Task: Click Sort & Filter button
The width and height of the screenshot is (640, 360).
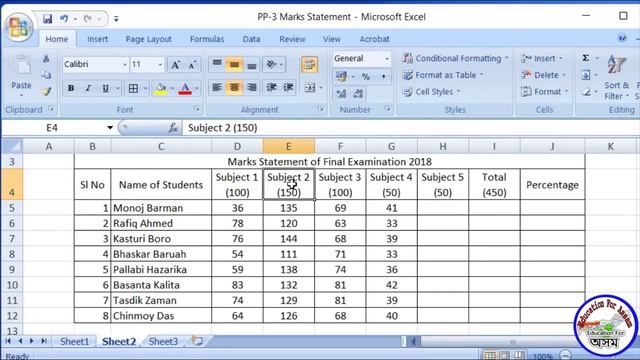Action: [616, 78]
